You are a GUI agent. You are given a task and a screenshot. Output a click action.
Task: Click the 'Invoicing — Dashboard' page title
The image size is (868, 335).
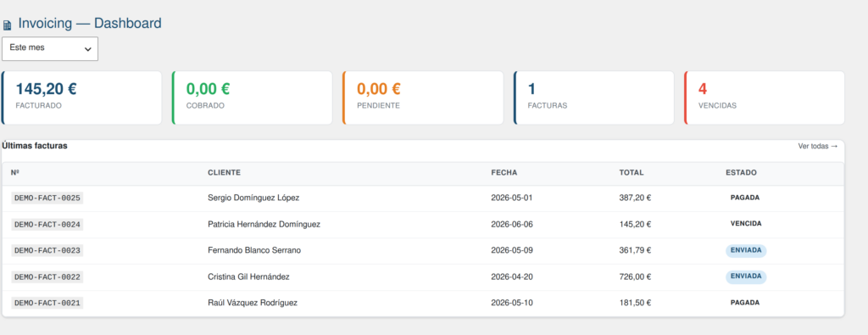[x=90, y=23]
